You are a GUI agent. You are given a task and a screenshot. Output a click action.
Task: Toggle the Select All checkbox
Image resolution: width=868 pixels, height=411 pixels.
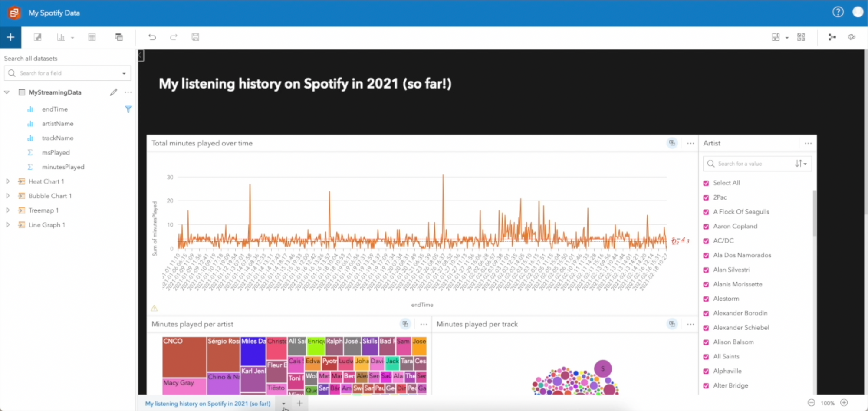(x=706, y=183)
